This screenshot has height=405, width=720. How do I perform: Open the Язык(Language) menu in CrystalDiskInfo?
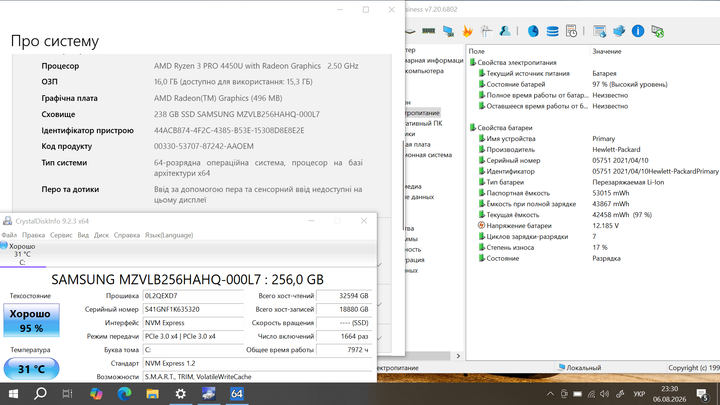[169, 235]
